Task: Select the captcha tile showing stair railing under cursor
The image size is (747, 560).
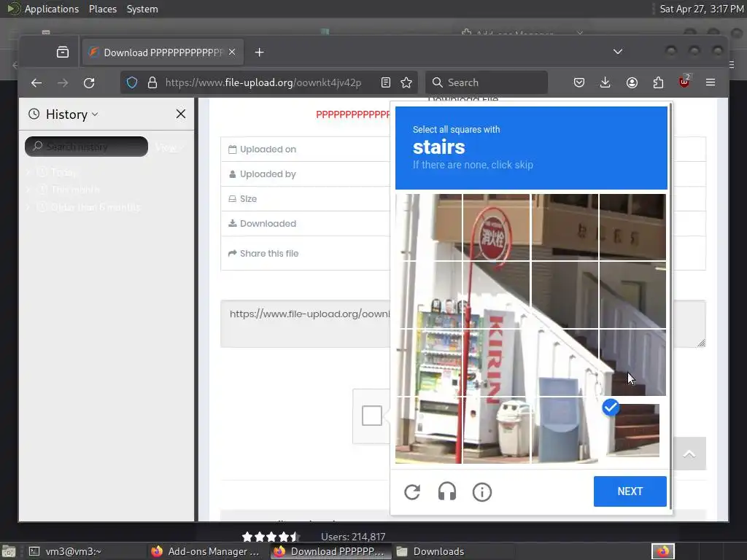Action: tap(632, 362)
